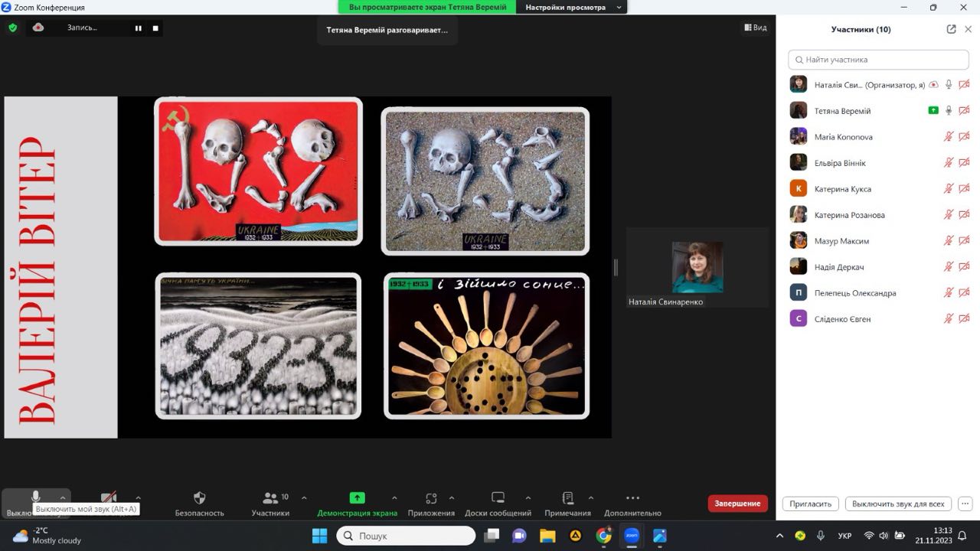980x551 pixels.
Task: Click muted microphone icon for Мазур Максим
Action: click(949, 241)
